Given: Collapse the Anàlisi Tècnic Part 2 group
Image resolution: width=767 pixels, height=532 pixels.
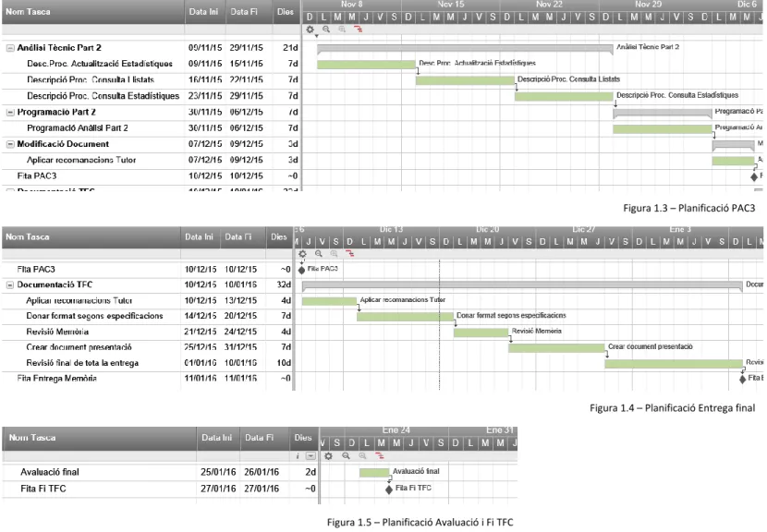Looking at the screenshot, I should click(x=10, y=48).
